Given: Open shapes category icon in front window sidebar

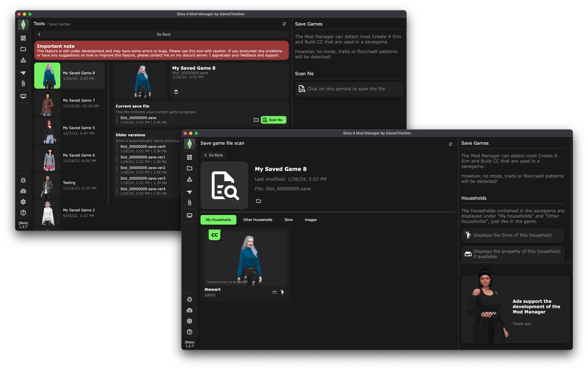Looking at the screenshot, I should click(x=190, y=179).
